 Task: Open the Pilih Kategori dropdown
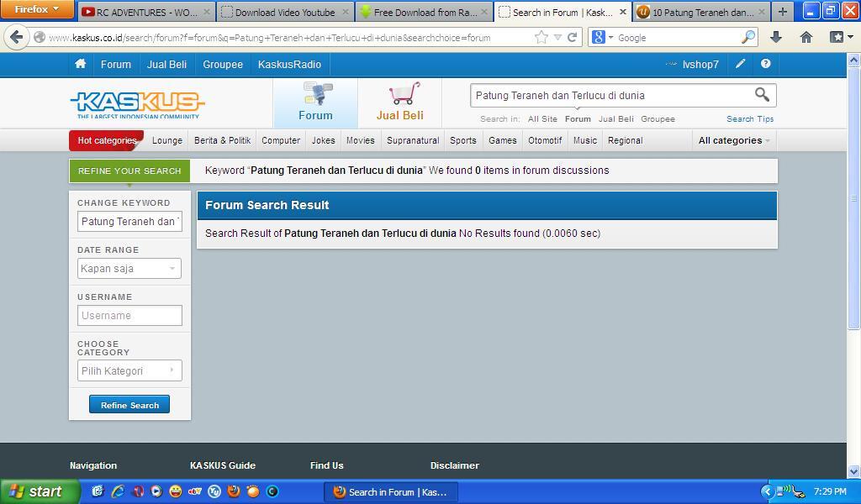pyautogui.click(x=129, y=370)
